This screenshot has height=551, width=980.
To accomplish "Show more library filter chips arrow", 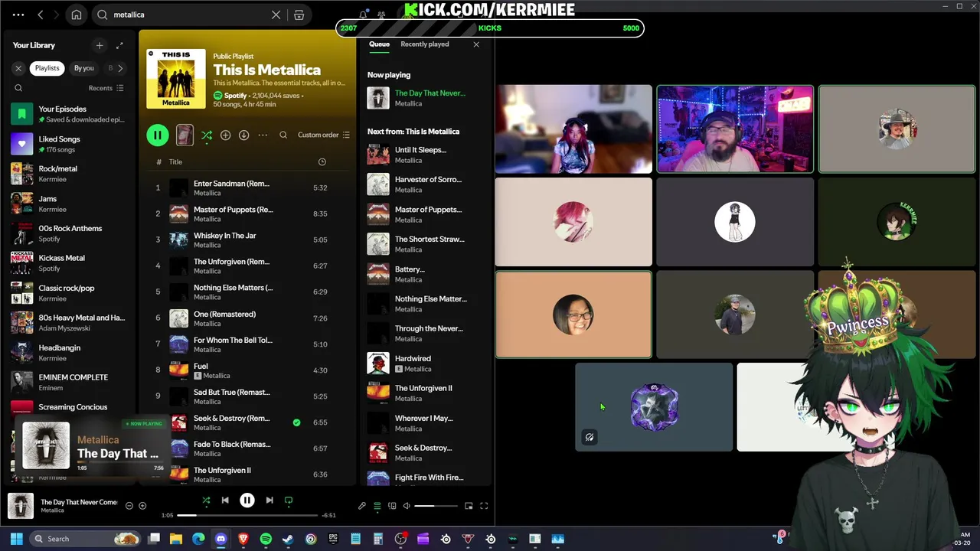I will 120,68.
